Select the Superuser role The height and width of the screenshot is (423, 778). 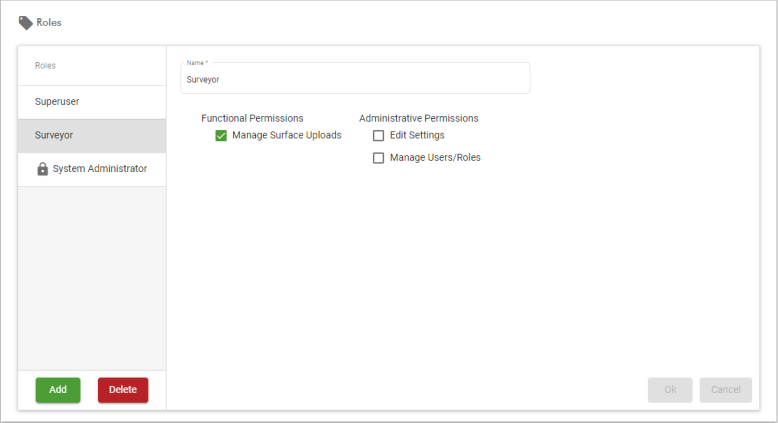(x=92, y=102)
